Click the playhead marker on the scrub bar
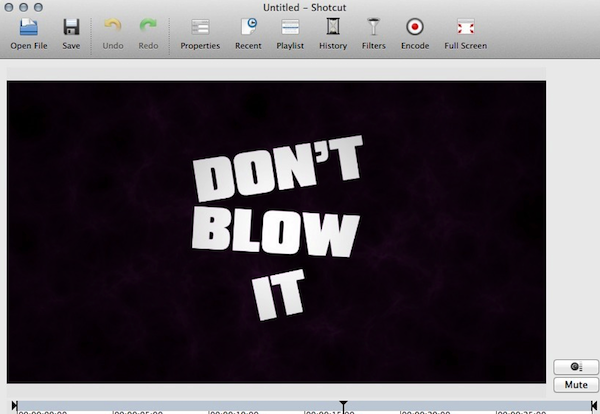The image size is (600, 414). (343, 406)
